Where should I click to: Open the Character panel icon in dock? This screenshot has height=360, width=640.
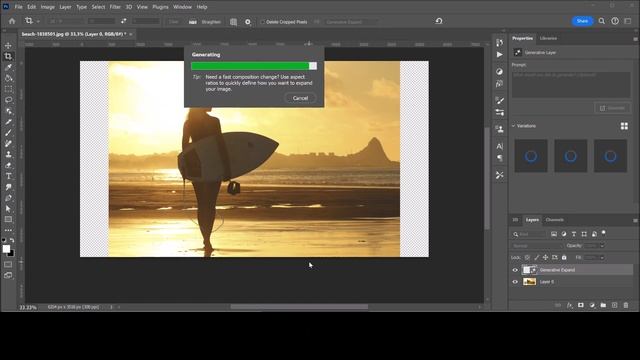[500, 146]
